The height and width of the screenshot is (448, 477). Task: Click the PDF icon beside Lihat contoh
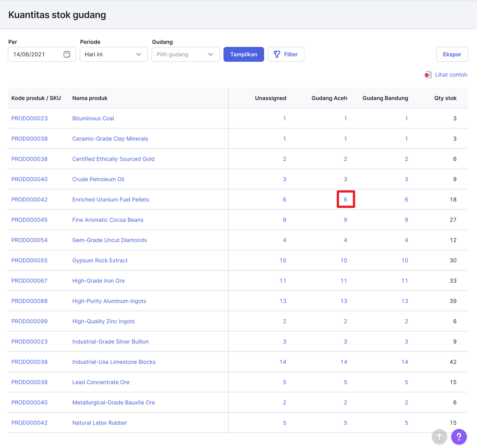tap(428, 75)
